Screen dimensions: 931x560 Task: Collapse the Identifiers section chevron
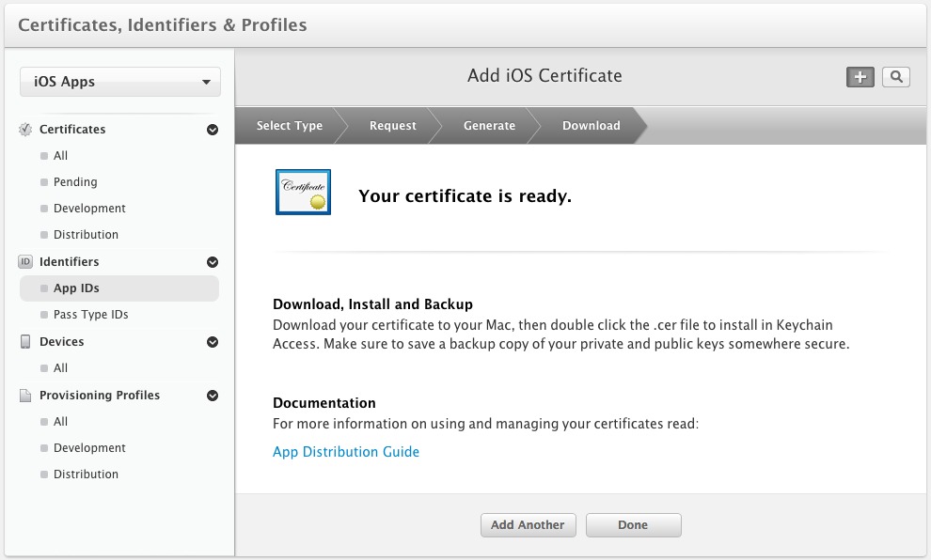[213, 262]
